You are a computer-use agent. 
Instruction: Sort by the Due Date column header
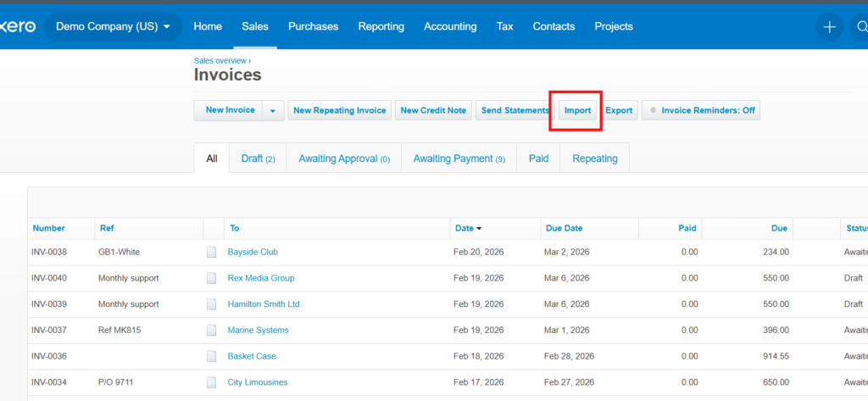(x=564, y=228)
